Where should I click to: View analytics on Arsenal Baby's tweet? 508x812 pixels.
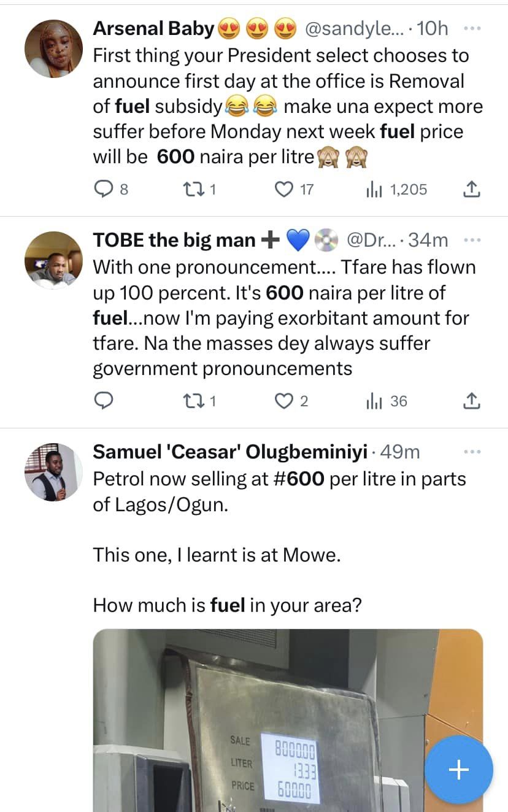pos(374,190)
